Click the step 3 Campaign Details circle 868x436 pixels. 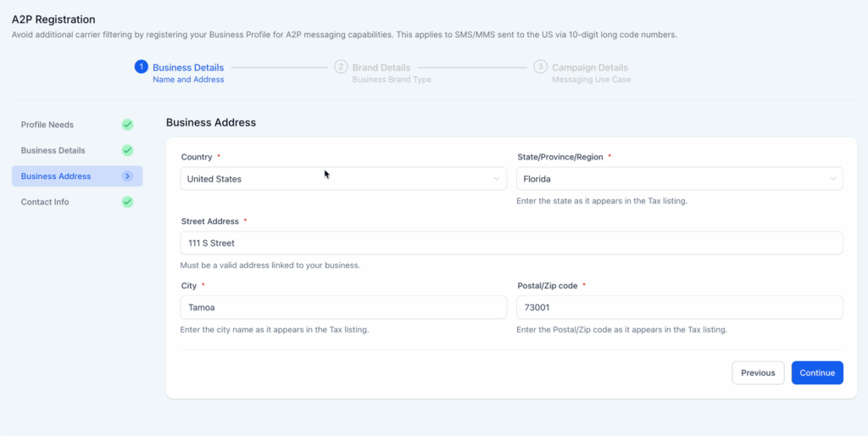pyautogui.click(x=540, y=67)
